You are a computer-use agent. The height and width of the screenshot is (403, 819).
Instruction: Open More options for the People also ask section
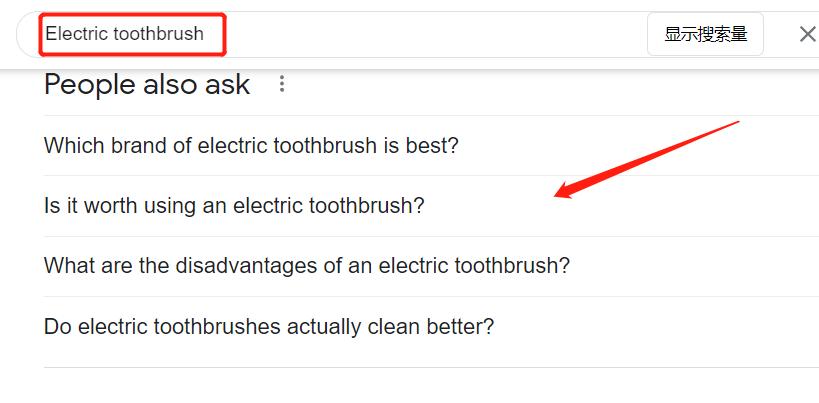pos(282,85)
